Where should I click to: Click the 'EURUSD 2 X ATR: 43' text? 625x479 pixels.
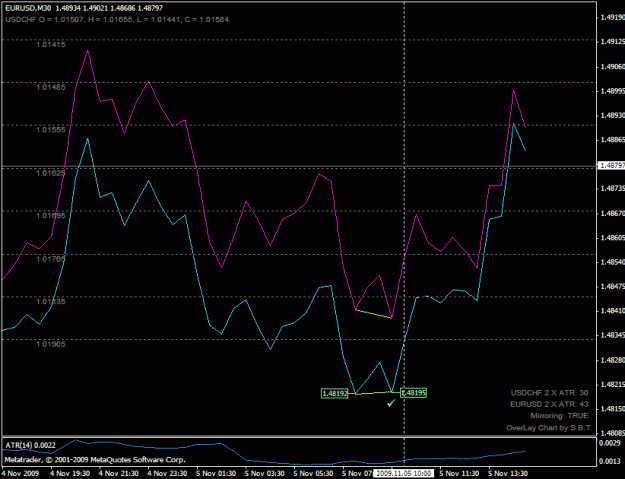[x=549, y=404]
